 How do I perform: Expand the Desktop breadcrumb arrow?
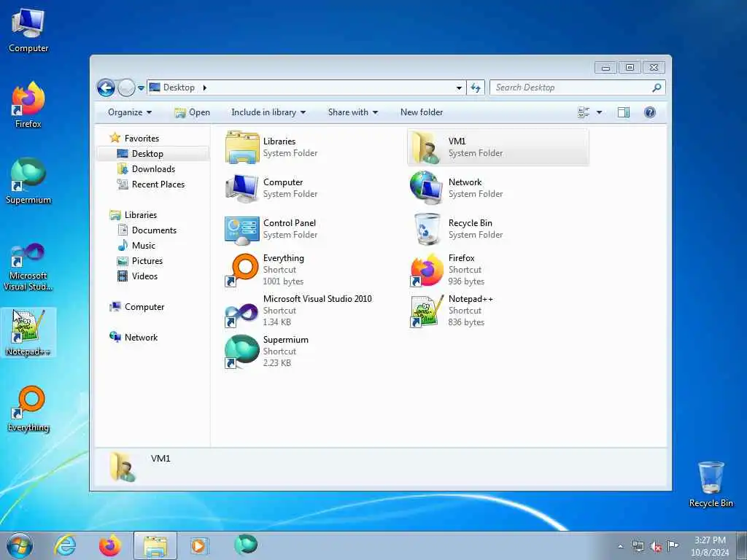pyautogui.click(x=205, y=87)
